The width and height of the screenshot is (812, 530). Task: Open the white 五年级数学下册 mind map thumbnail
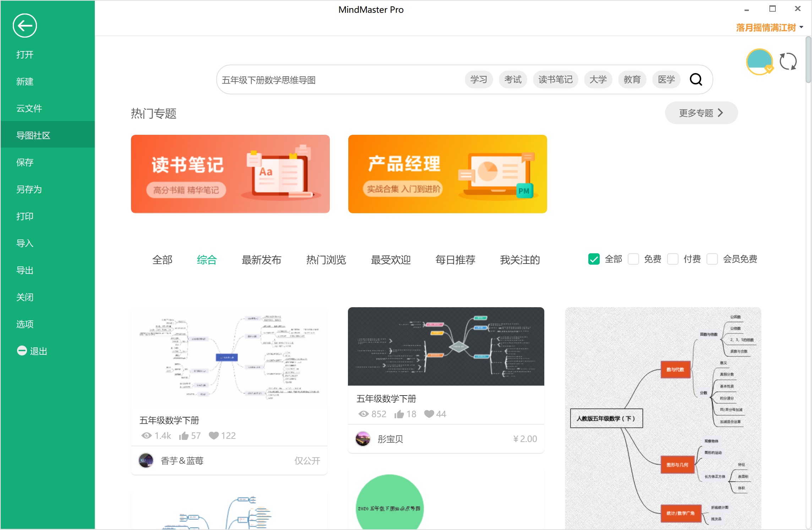[229, 357]
